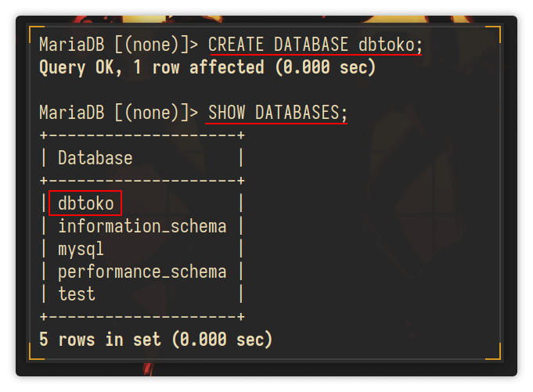This screenshot has width=533, height=392.
Task: Click the 'Query OK, 1 row affected' line
Action: point(207,67)
